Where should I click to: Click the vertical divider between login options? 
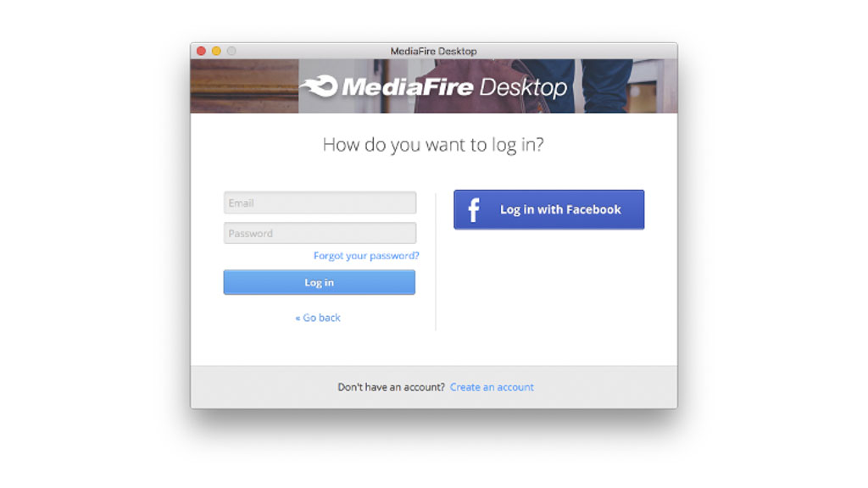[436, 262]
